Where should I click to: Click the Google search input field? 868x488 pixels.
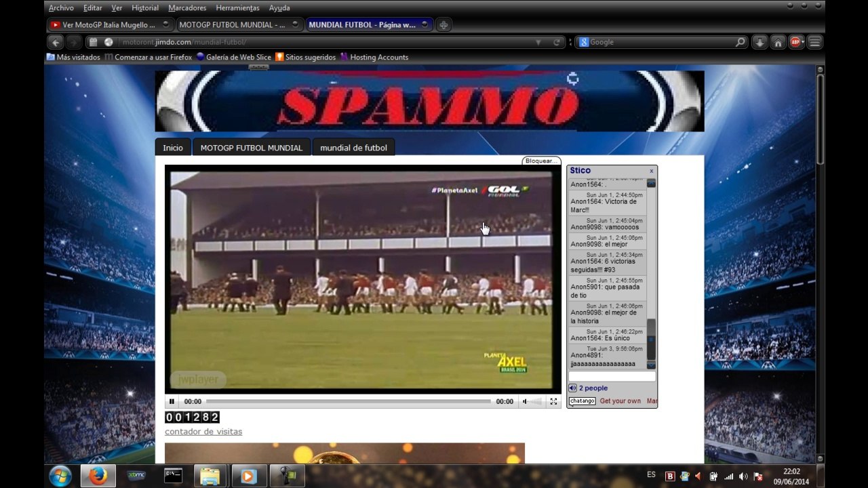coord(661,42)
